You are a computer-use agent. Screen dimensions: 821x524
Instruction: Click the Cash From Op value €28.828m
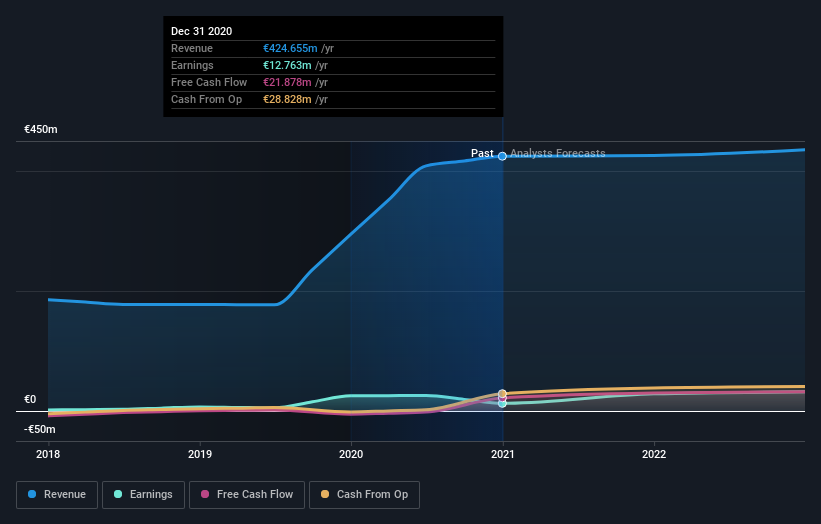coord(287,99)
